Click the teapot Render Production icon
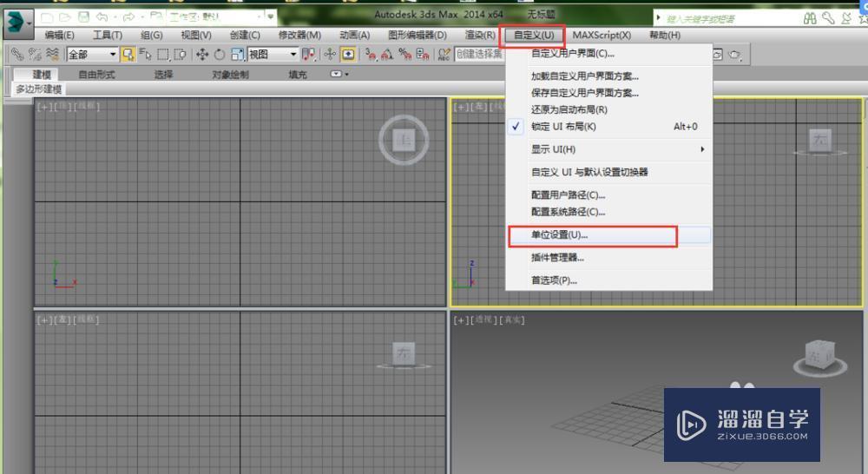868x474 pixels. click(x=734, y=55)
